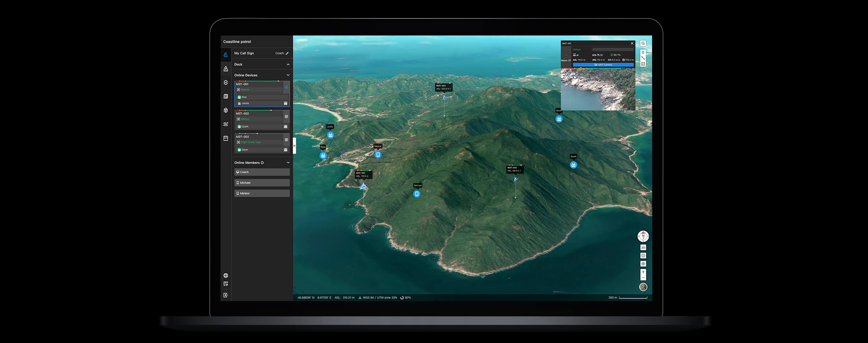Collapse the Dock section
Viewport: 868px width, 343px height.
pyautogui.click(x=288, y=64)
